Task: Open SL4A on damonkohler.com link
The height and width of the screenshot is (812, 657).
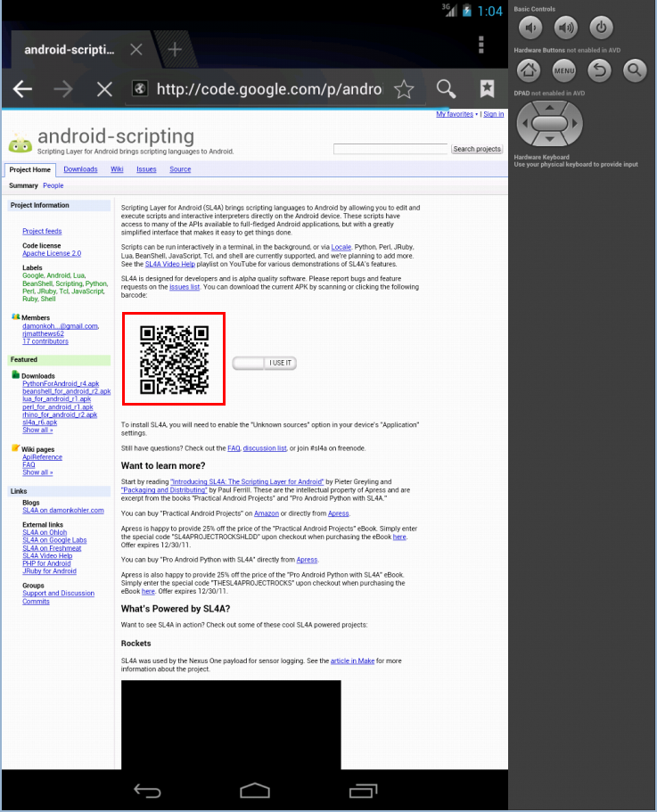Action: tap(63, 510)
